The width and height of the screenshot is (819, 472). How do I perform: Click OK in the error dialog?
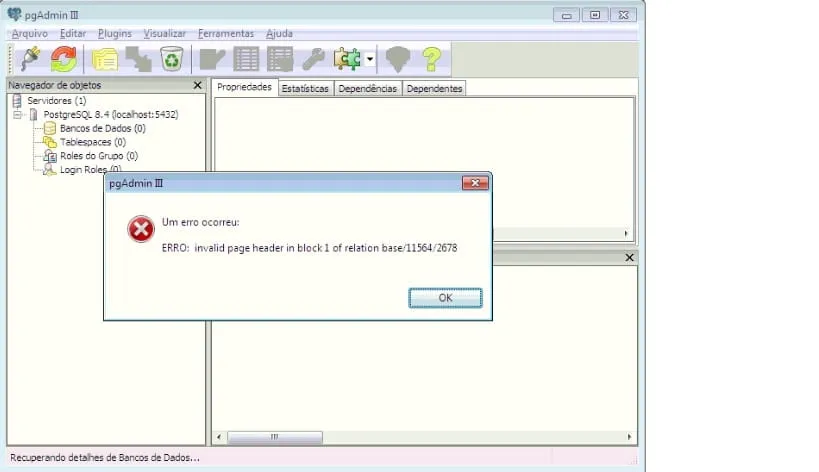click(x=445, y=298)
